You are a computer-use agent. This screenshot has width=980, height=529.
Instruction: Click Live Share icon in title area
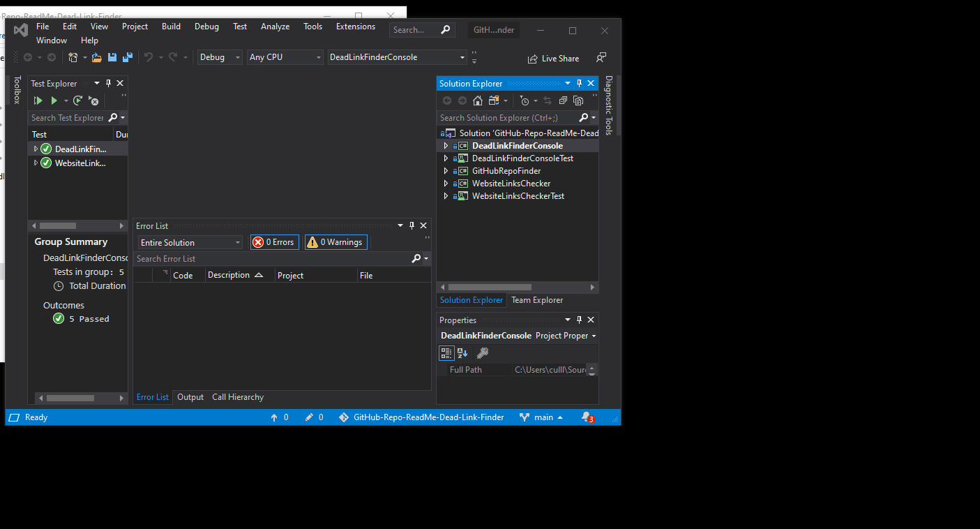pyautogui.click(x=533, y=59)
